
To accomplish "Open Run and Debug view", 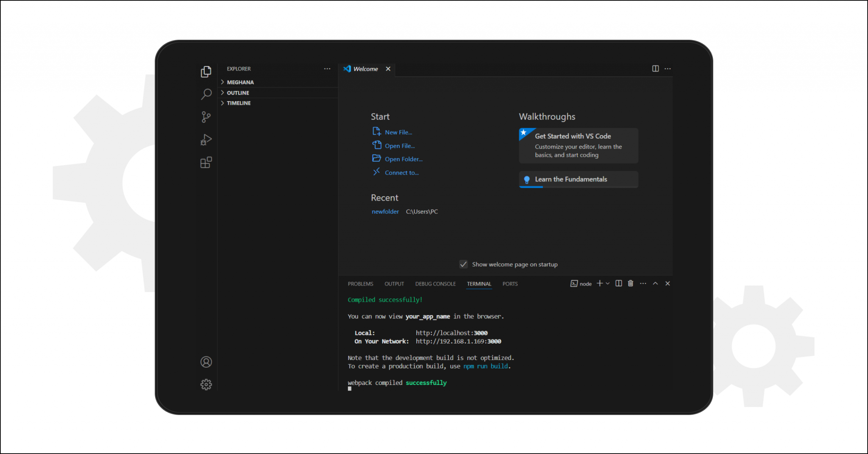I will click(x=206, y=140).
